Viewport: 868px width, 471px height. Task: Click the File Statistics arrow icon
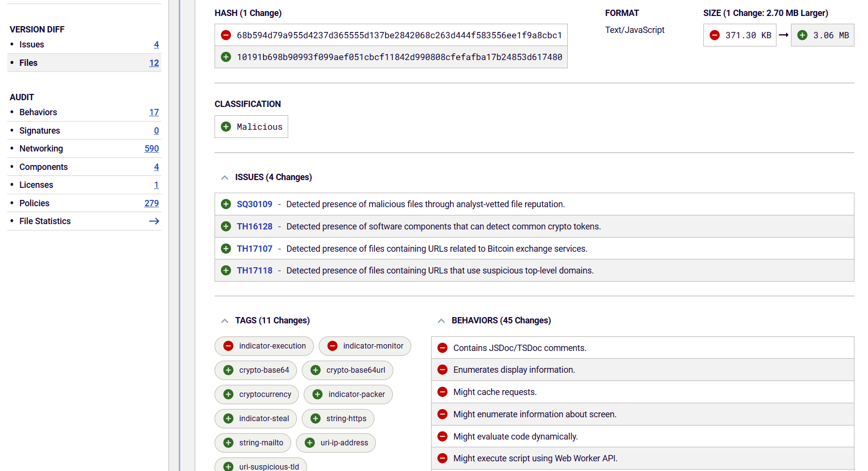[x=154, y=221]
